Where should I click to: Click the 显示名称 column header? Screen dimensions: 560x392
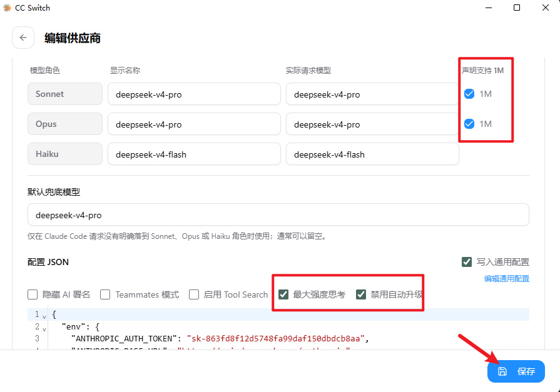pyautogui.click(x=125, y=70)
